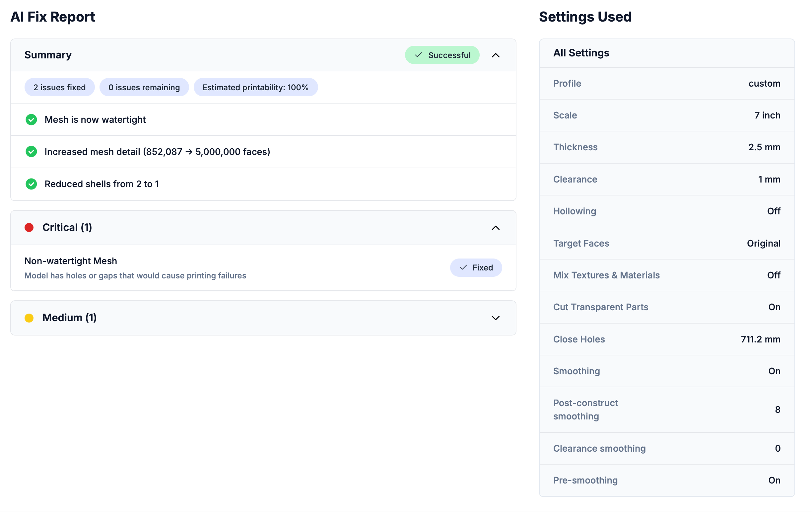
Task: Click the Target Faces value 'Original'
Action: tap(764, 243)
